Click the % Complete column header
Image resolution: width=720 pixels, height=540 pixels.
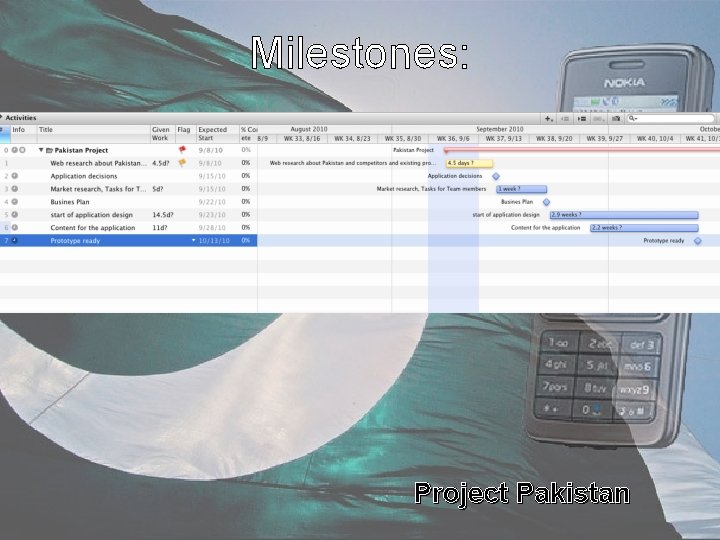coord(248,134)
